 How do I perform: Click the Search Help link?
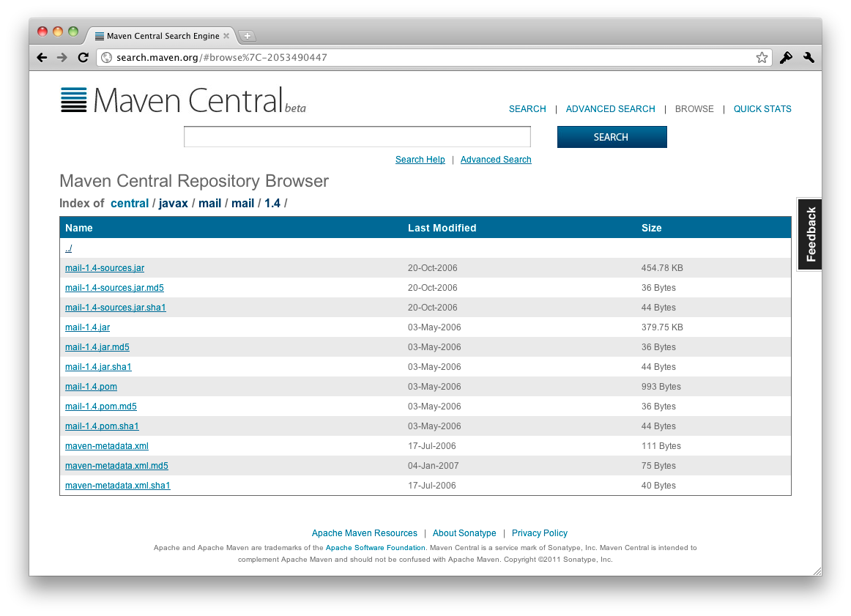tap(420, 160)
